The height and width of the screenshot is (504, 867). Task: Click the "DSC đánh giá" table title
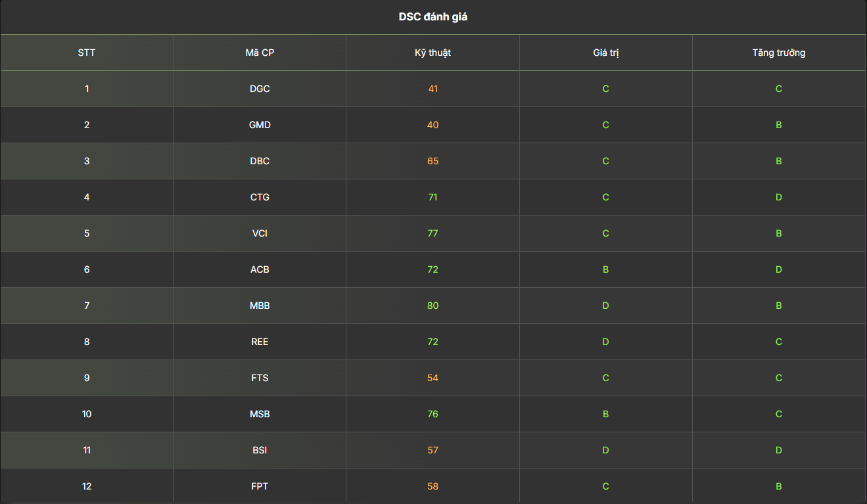pyautogui.click(x=433, y=17)
